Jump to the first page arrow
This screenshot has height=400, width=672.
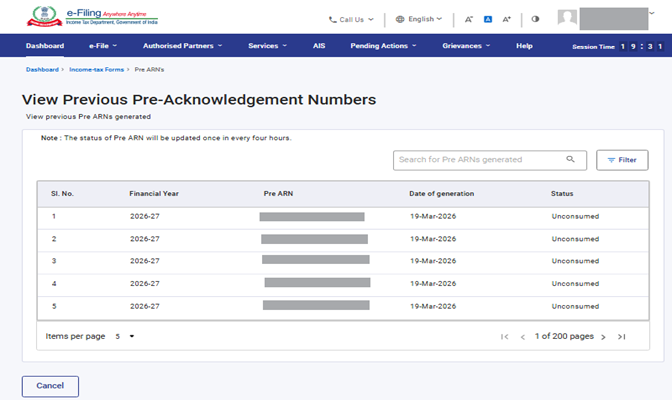pyautogui.click(x=504, y=337)
